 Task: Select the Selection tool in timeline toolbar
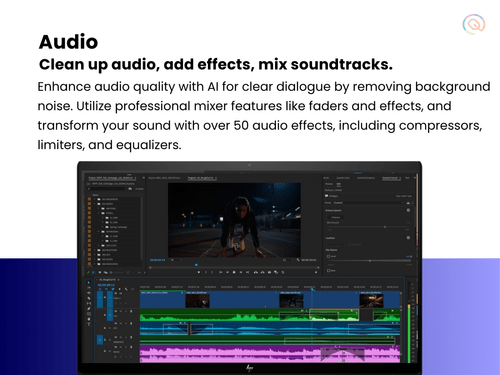click(x=89, y=282)
